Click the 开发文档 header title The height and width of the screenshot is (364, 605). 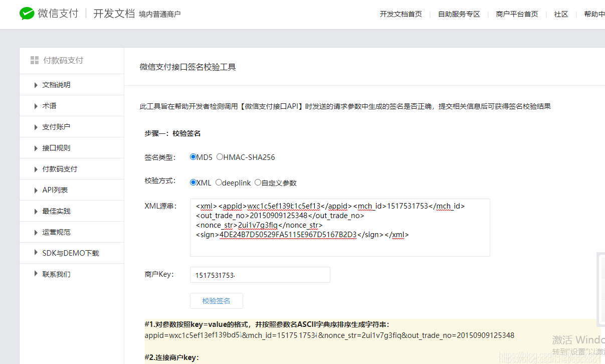point(114,14)
